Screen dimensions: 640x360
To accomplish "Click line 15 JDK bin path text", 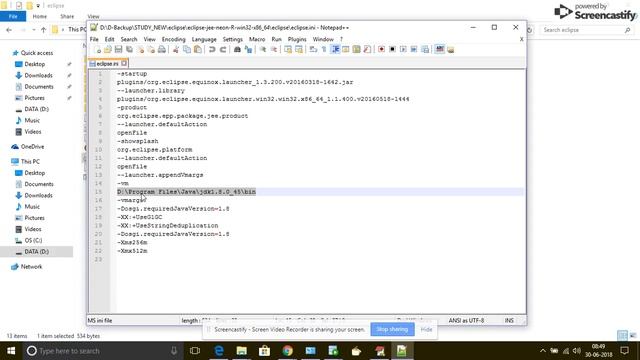I will pos(186,192).
